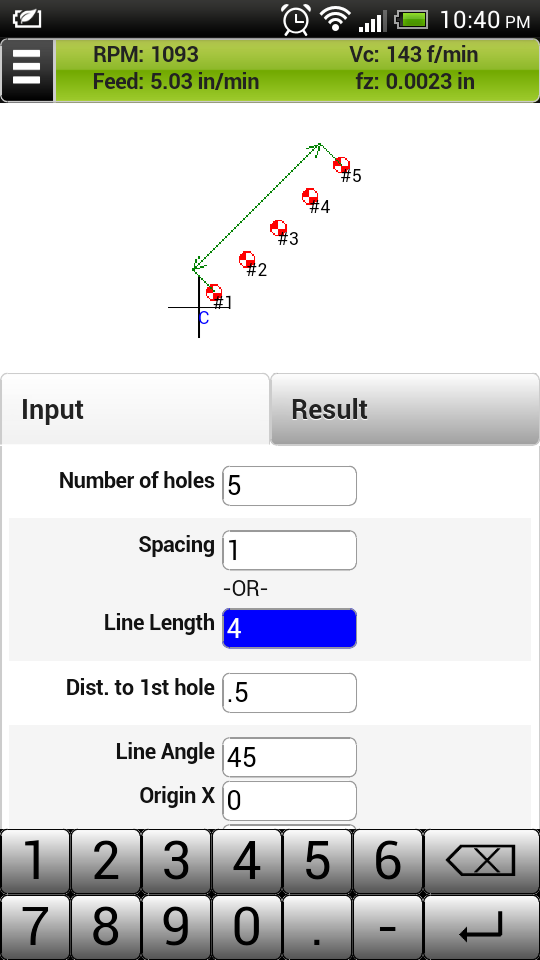
Task: Open the hamburger menu icon
Action: (x=27, y=70)
